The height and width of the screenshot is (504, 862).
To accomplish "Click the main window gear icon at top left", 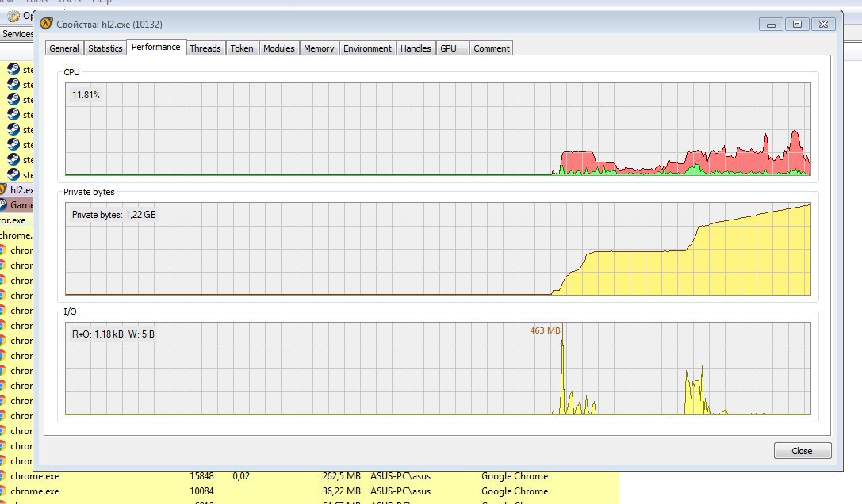I will tap(13, 16).
